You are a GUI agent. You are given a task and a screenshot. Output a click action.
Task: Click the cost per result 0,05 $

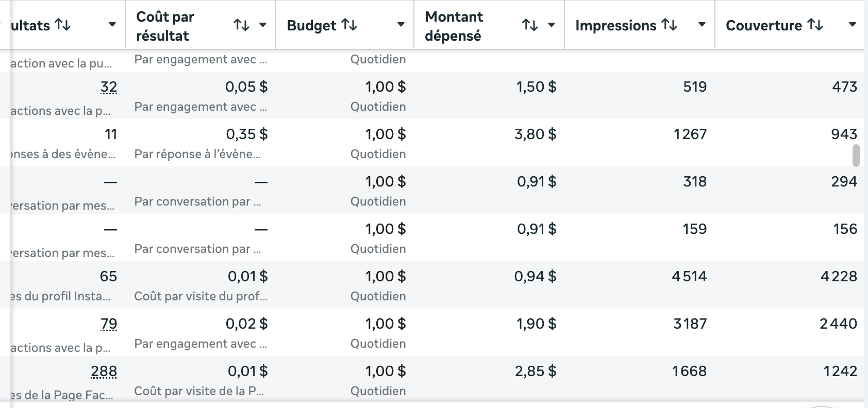(246, 87)
